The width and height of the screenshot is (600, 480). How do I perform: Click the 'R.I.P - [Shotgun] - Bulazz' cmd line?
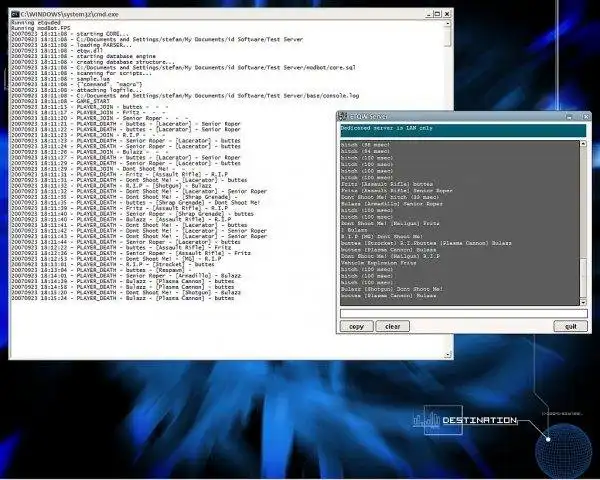pyautogui.click(x=111, y=186)
